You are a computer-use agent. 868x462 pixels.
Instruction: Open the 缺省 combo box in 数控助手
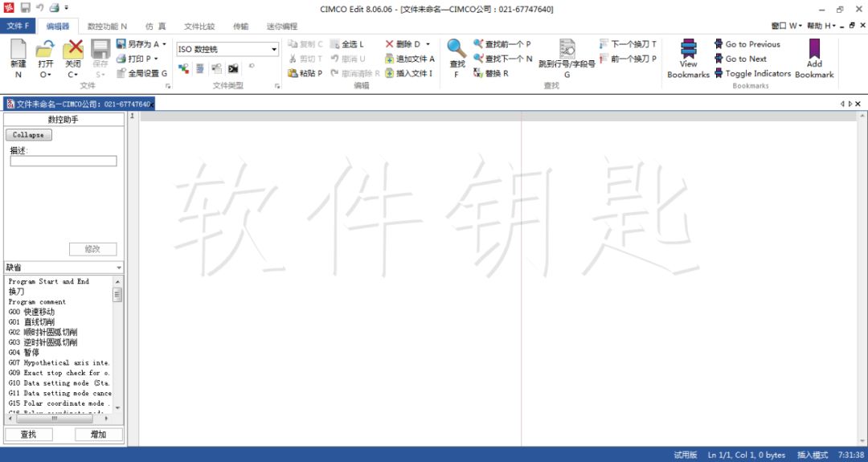[x=64, y=268]
